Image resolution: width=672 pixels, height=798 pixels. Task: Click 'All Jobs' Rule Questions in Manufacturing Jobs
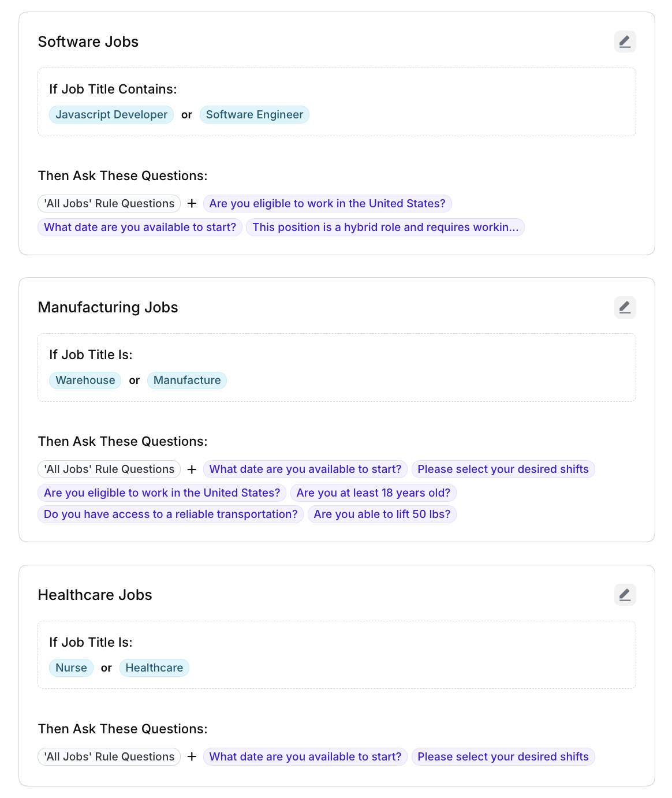coord(109,469)
